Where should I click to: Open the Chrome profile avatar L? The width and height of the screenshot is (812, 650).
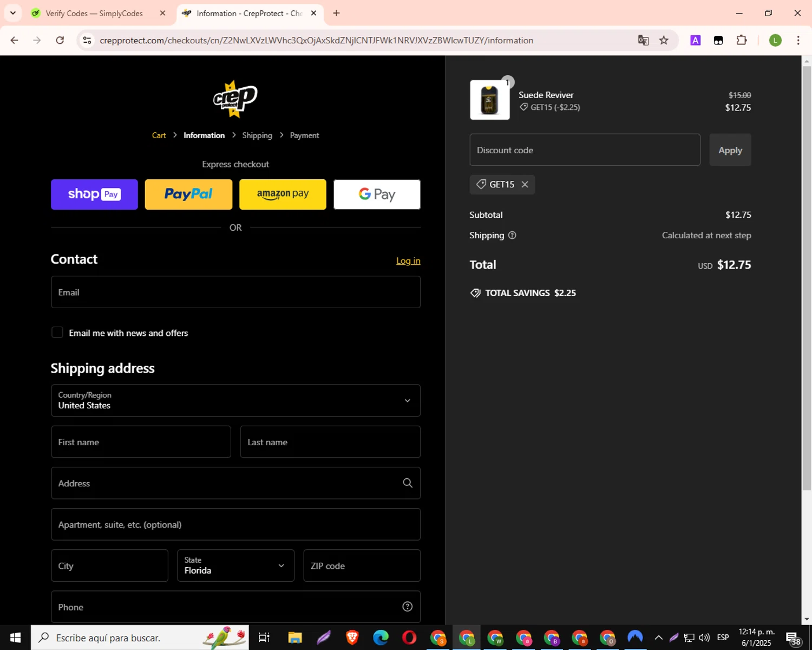click(775, 41)
